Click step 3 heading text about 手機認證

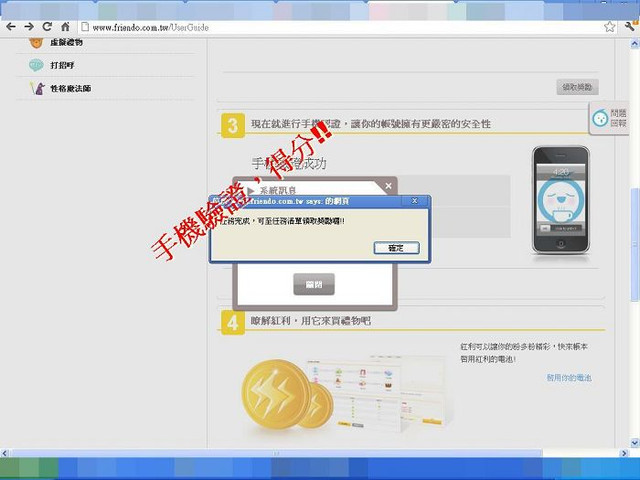[x=371, y=124]
